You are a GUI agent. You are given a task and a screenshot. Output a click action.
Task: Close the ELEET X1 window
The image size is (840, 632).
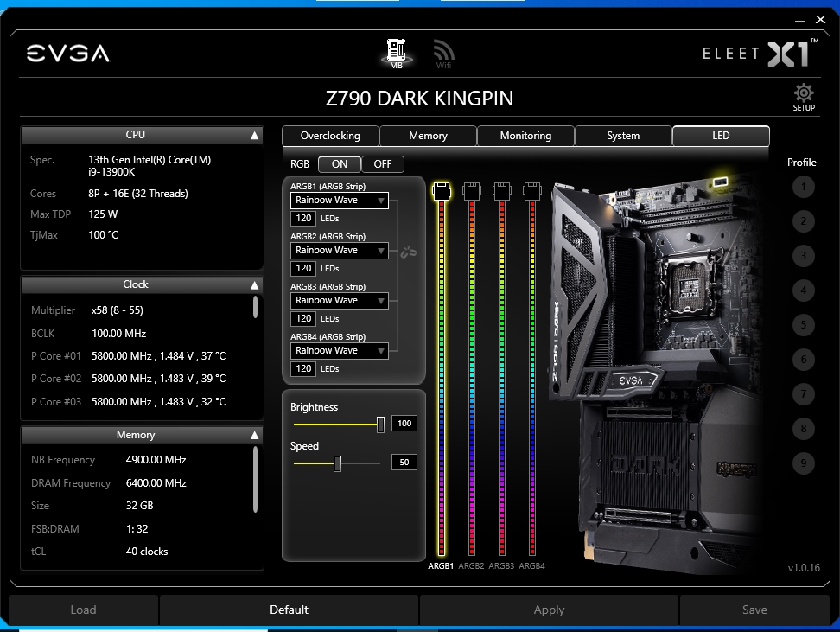point(820,20)
